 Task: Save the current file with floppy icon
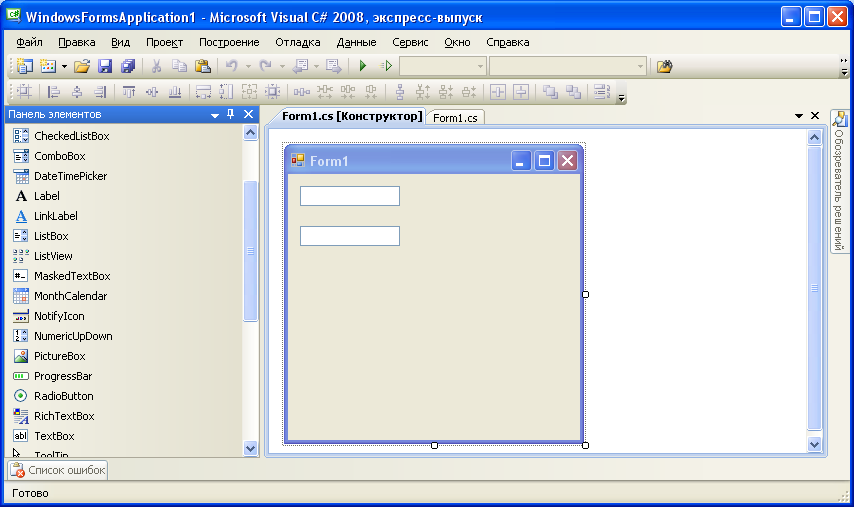click(105, 66)
